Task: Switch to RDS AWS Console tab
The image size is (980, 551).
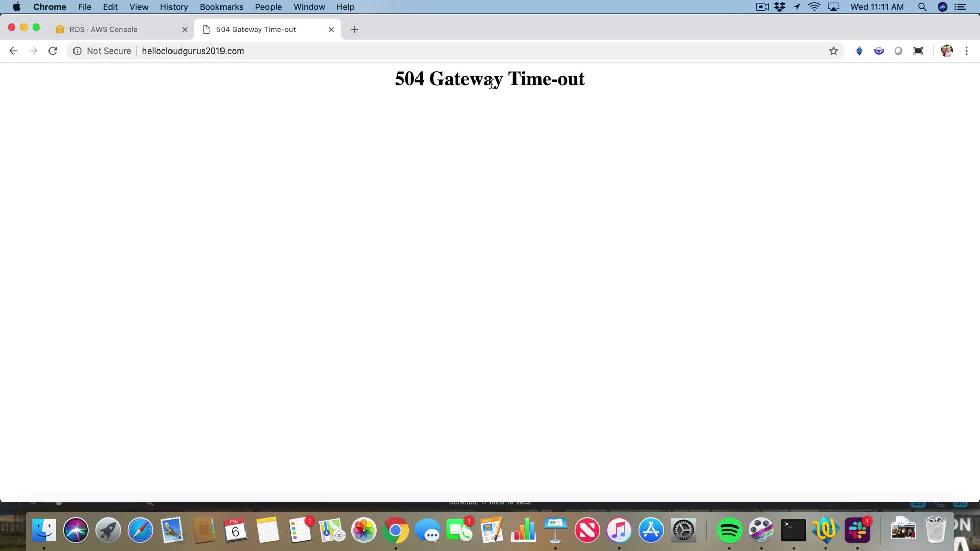Action: pyautogui.click(x=104, y=29)
